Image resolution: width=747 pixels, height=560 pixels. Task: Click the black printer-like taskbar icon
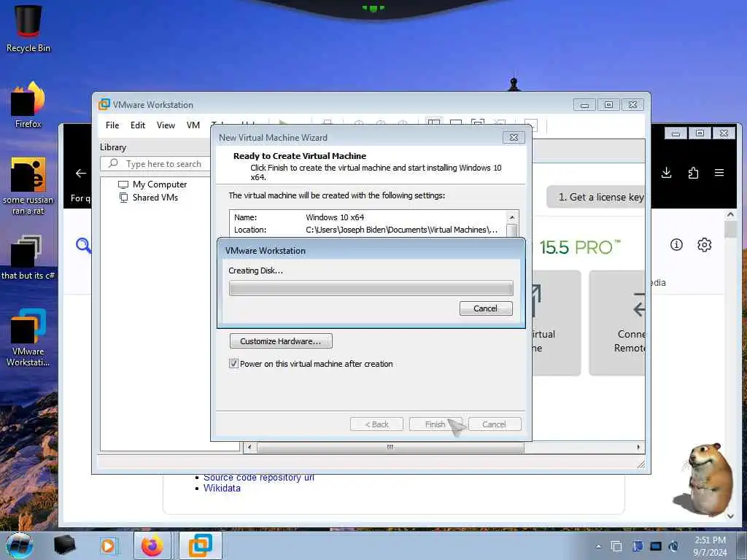(x=64, y=545)
